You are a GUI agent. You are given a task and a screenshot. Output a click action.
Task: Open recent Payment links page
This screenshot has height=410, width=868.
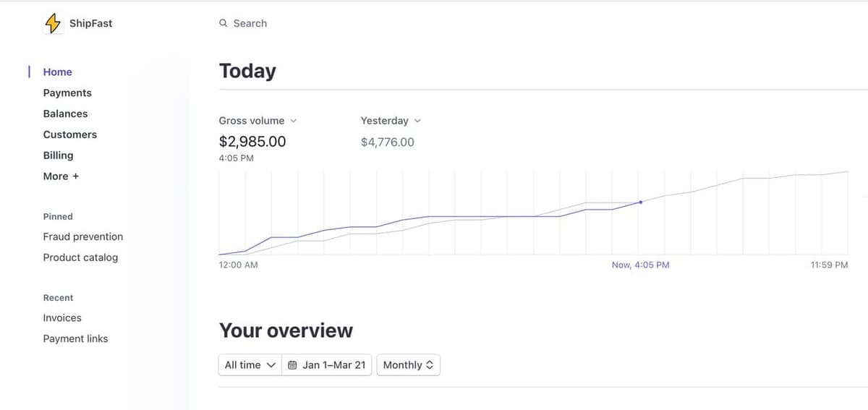(x=75, y=339)
